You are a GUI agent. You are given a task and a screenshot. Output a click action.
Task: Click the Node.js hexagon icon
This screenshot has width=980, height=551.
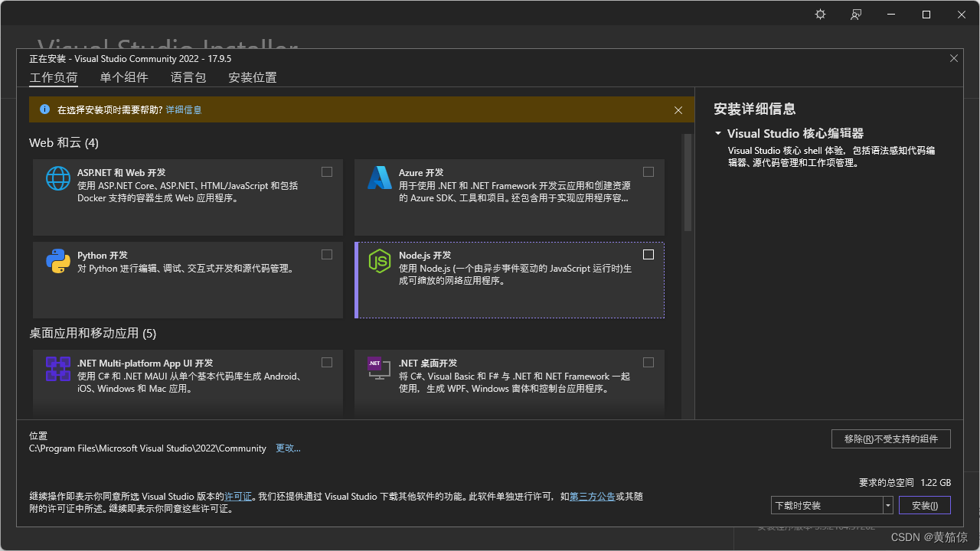tap(380, 261)
